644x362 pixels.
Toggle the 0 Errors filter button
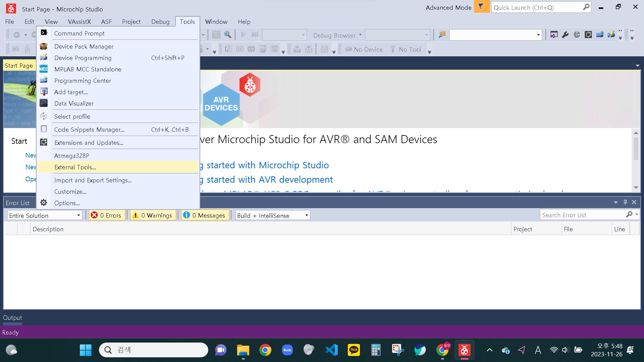pyautogui.click(x=107, y=215)
